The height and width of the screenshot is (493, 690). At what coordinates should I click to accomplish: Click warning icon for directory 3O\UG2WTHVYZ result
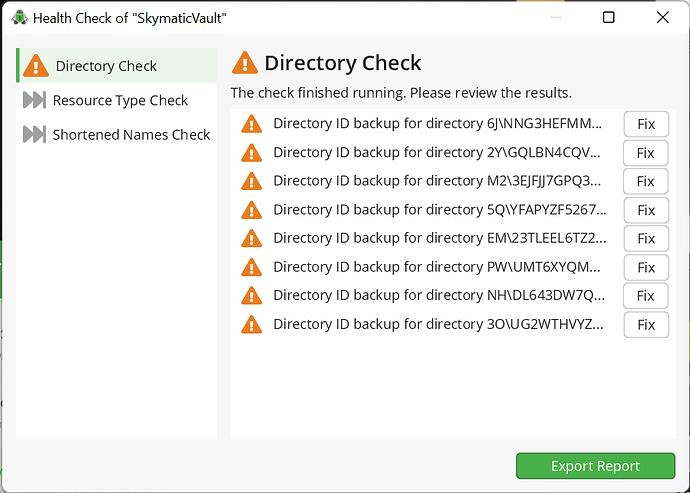252,324
